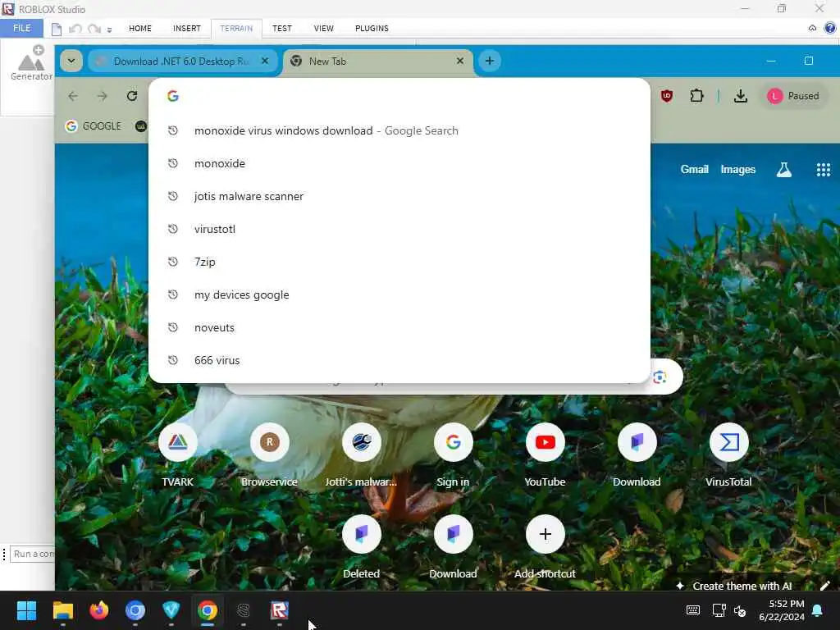The width and height of the screenshot is (840, 630).
Task: Click the Run a command input field
Action: pyautogui.click(x=33, y=554)
